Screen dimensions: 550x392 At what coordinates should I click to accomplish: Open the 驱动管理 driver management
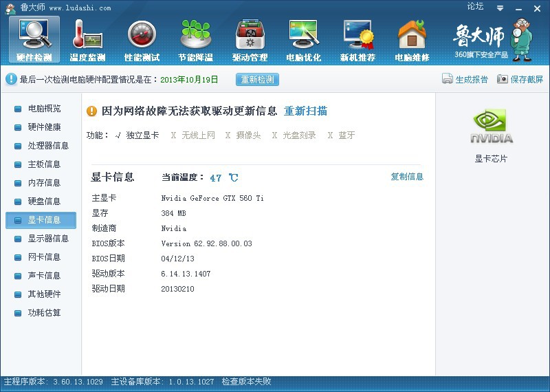250,40
